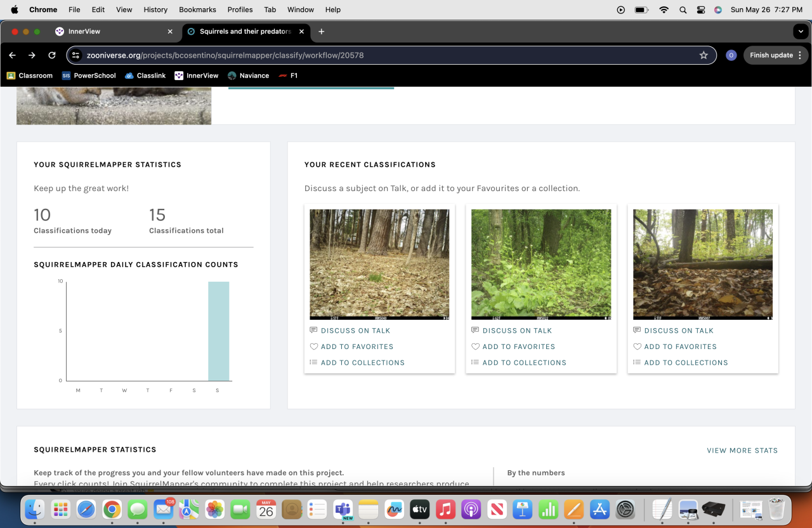Open the Bookmarks menu
Image resolution: width=812 pixels, height=528 pixels.
(197, 10)
